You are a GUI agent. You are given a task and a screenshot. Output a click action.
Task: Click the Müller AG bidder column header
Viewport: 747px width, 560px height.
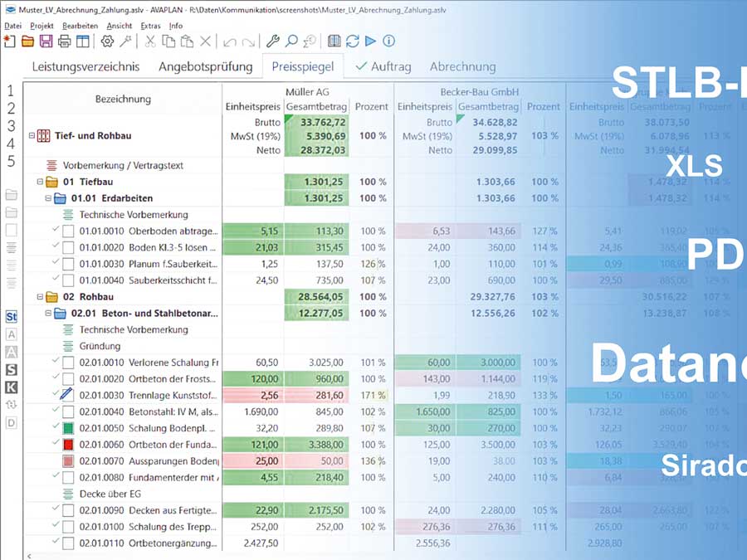click(x=307, y=92)
